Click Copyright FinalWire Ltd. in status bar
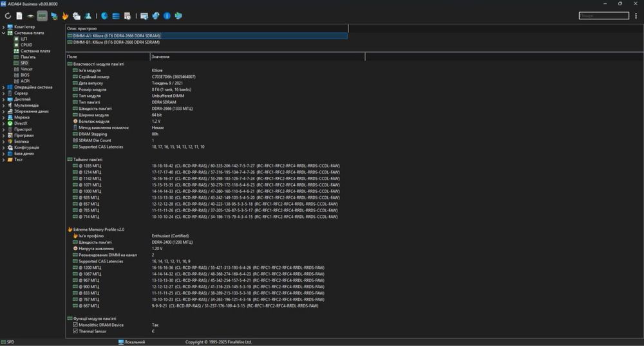Image resolution: width=644 pixels, height=346 pixels. pos(218,342)
